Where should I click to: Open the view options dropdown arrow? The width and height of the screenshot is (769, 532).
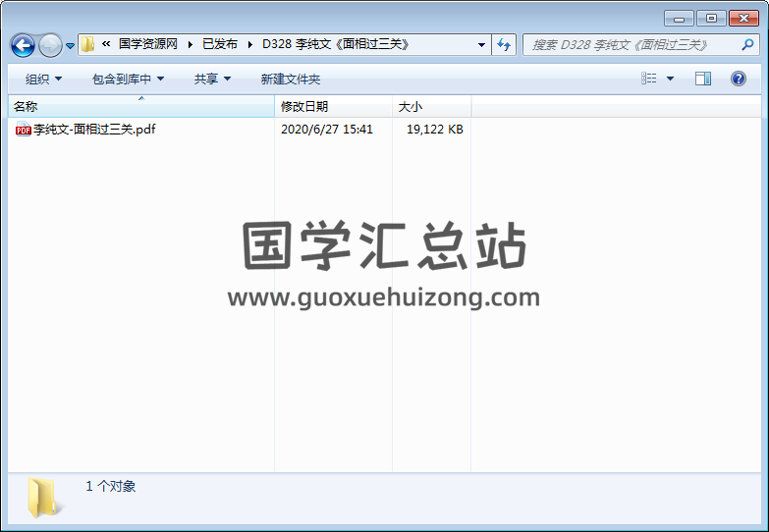671,79
